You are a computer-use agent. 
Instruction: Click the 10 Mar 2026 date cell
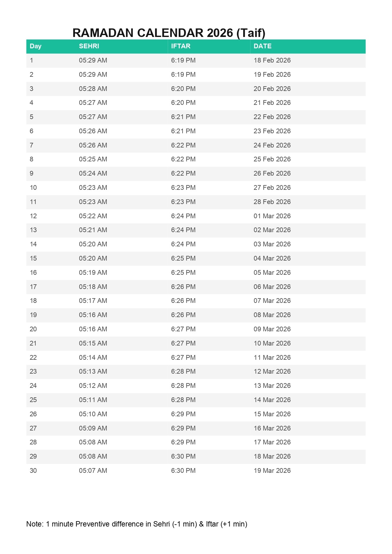point(272,343)
